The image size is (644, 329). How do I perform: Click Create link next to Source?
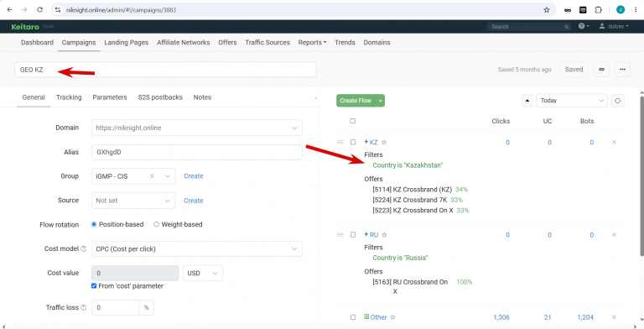[x=194, y=201]
